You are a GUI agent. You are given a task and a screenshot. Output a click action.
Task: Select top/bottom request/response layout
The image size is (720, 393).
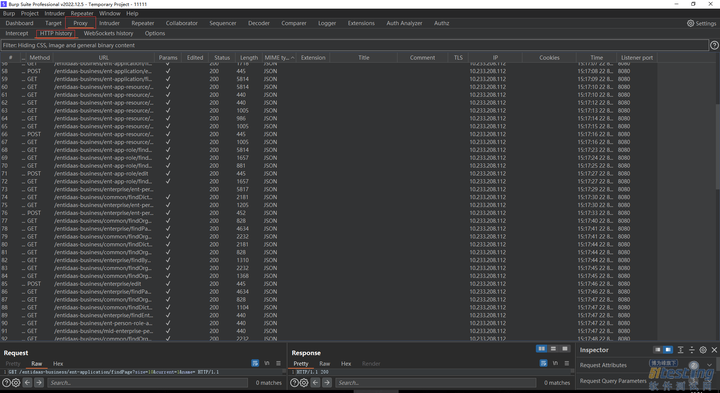(x=554, y=349)
